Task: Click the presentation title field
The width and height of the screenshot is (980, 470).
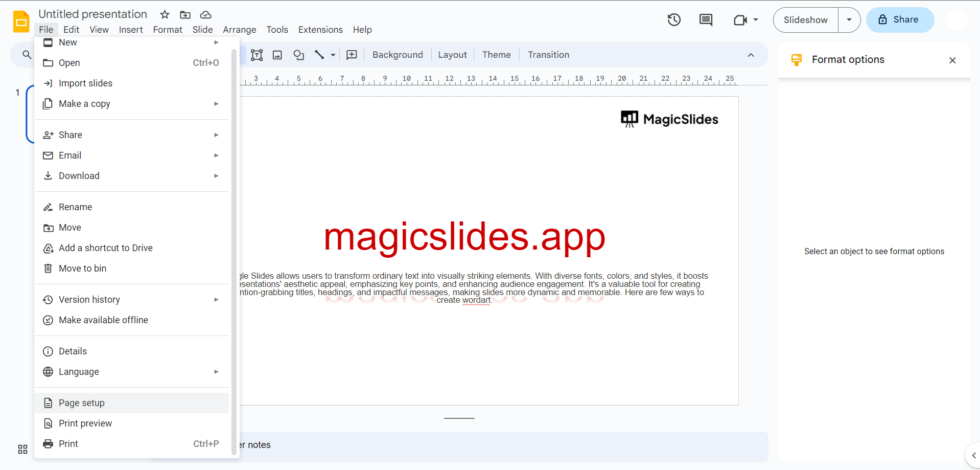Action: 92,14
